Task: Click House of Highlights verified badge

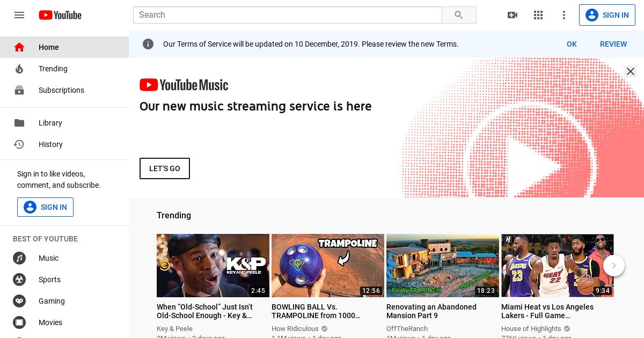Action: [567, 329]
